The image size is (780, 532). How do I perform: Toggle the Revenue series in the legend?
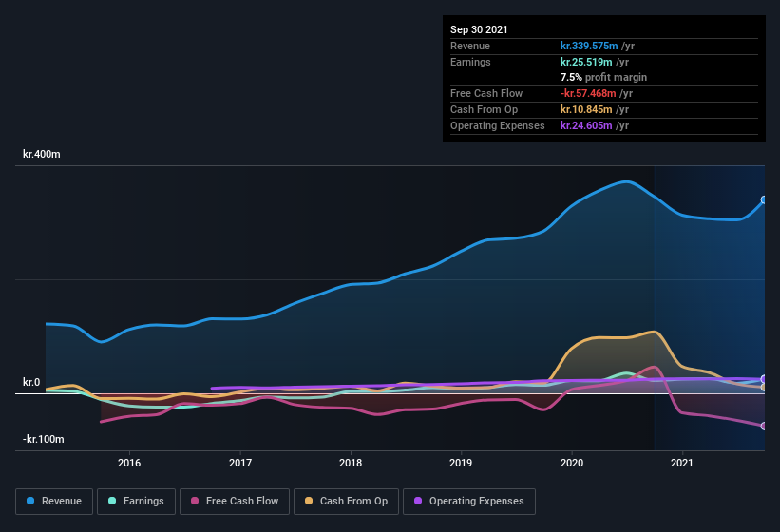pos(54,502)
